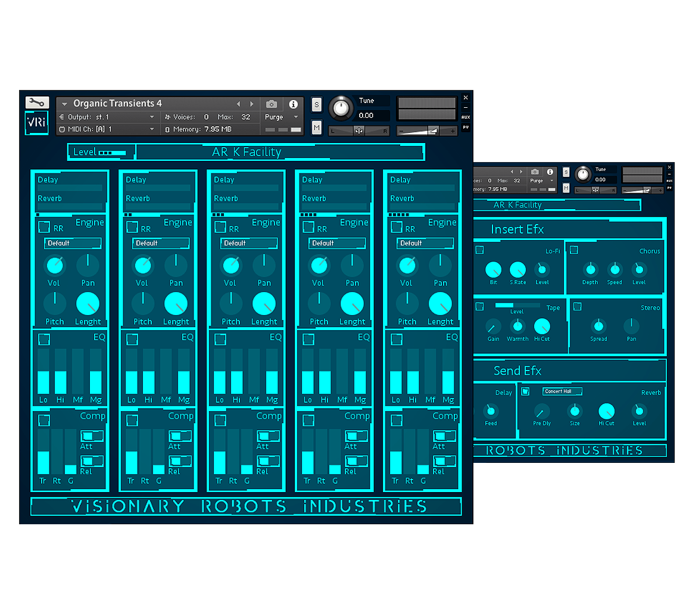Click the AR K Facility title bar

(x=280, y=153)
